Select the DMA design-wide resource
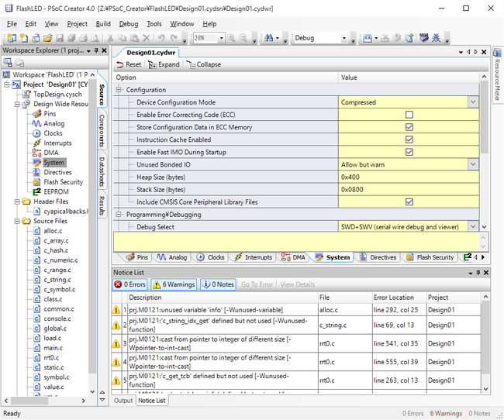504x420 pixels. tap(50, 153)
